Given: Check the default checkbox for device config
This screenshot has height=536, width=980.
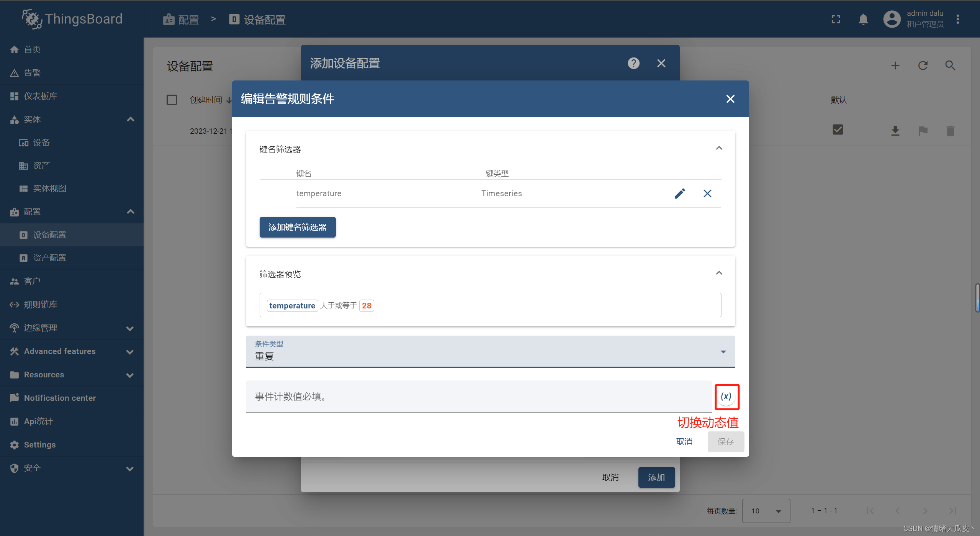Looking at the screenshot, I should click(x=838, y=130).
